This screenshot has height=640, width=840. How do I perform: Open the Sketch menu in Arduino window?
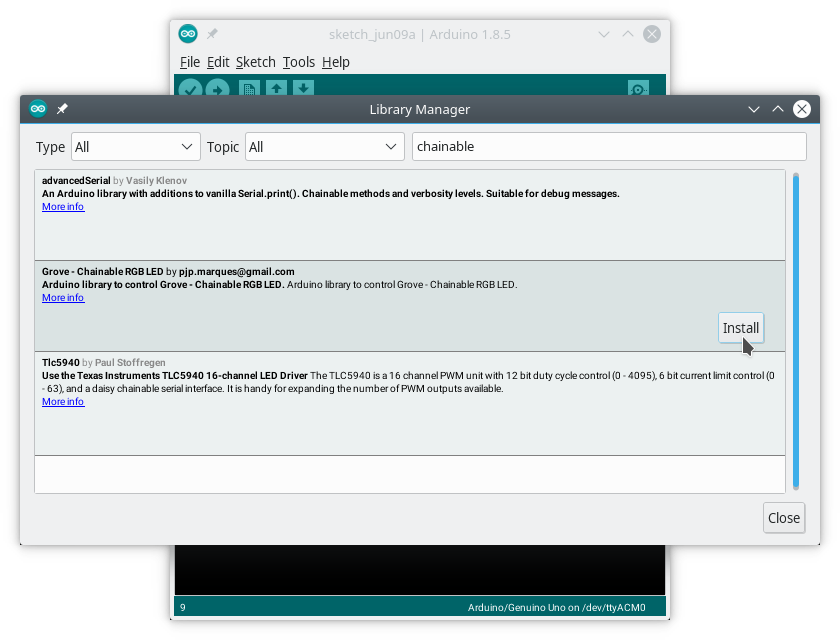point(256,62)
